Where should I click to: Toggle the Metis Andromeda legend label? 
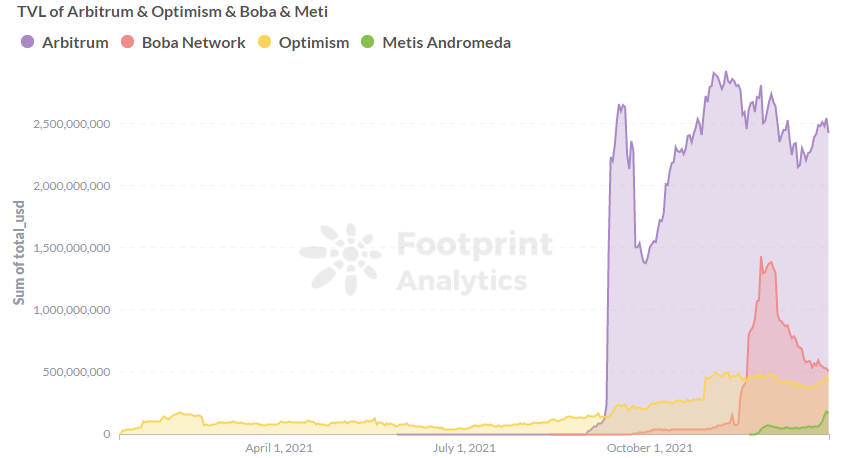pyautogui.click(x=446, y=43)
